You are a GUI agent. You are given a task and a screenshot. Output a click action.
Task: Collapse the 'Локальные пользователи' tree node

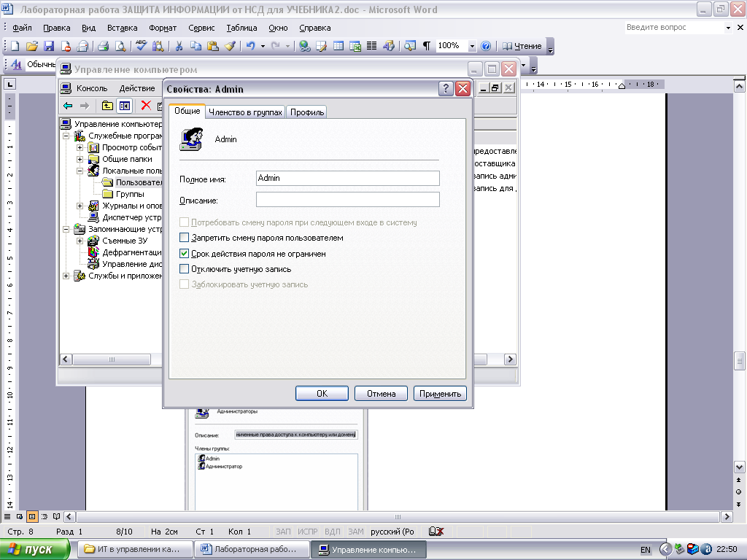pyautogui.click(x=80, y=171)
